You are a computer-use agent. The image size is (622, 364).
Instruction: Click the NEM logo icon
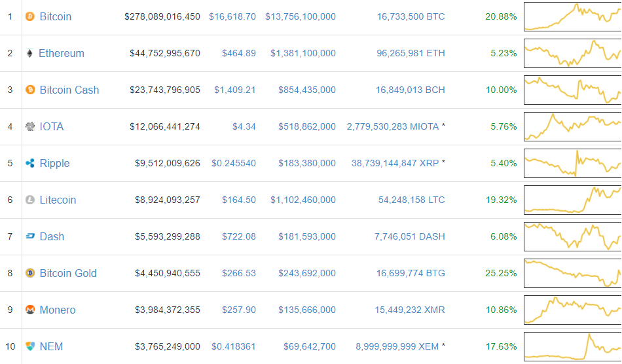tap(29, 346)
